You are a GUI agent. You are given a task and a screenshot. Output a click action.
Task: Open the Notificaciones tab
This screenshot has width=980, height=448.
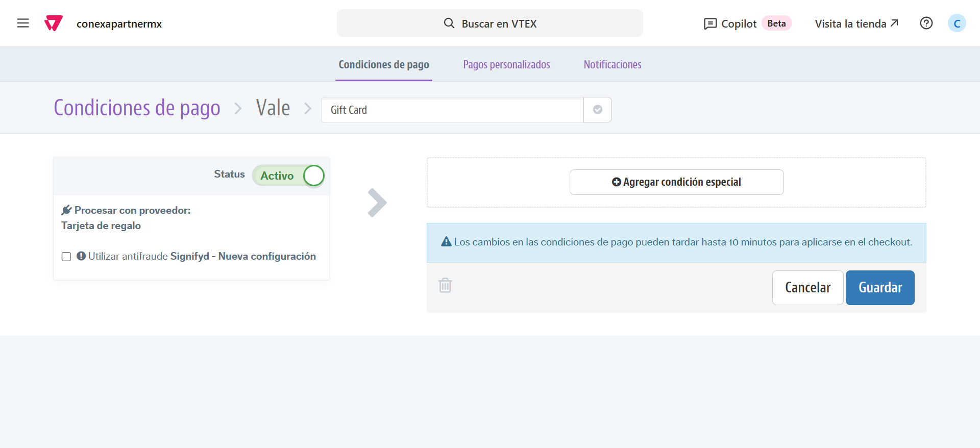612,65
